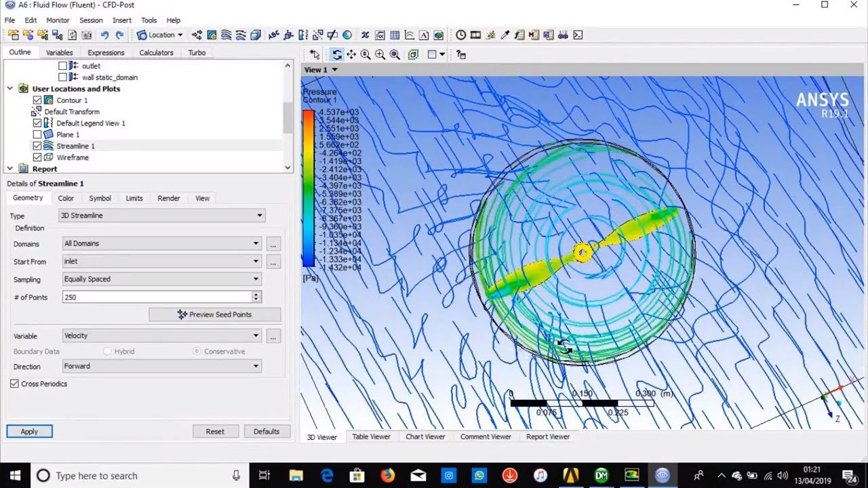Image resolution: width=868 pixels, height=488 pixels.
Task: Click the # of Points stepper arrows
Action: pyautogui.click(x=256, y=297)
